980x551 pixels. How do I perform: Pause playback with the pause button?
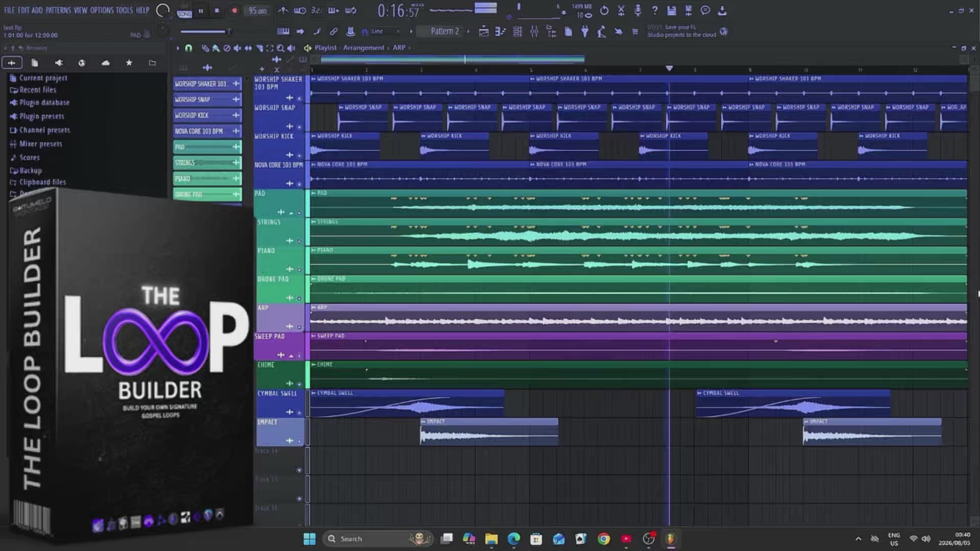click(x=201, y=11)
